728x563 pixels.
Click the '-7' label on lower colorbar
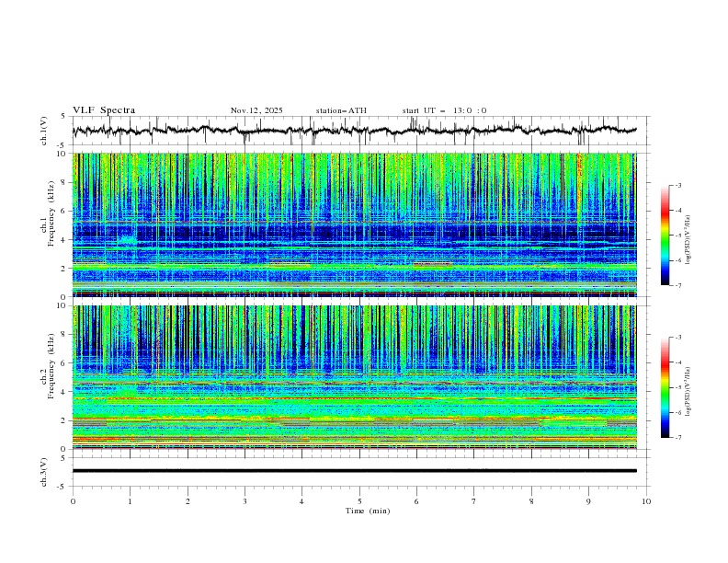click(677, 438)
